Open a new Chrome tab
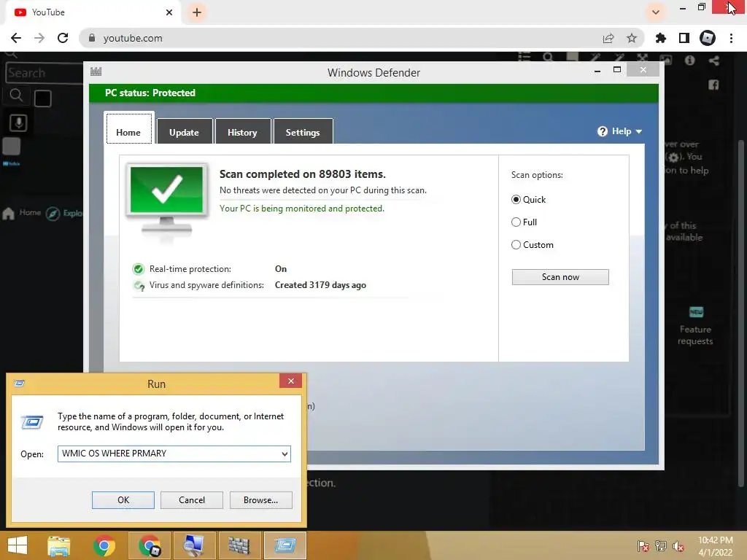The width and height of the screenshot is (747, 560). (197, 12)
